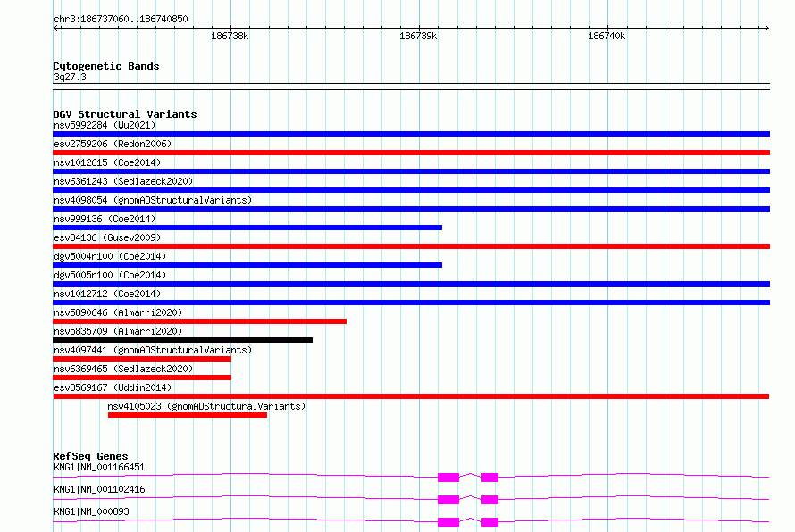Click the nsv5890646 (Almarri2020) label

118,312
